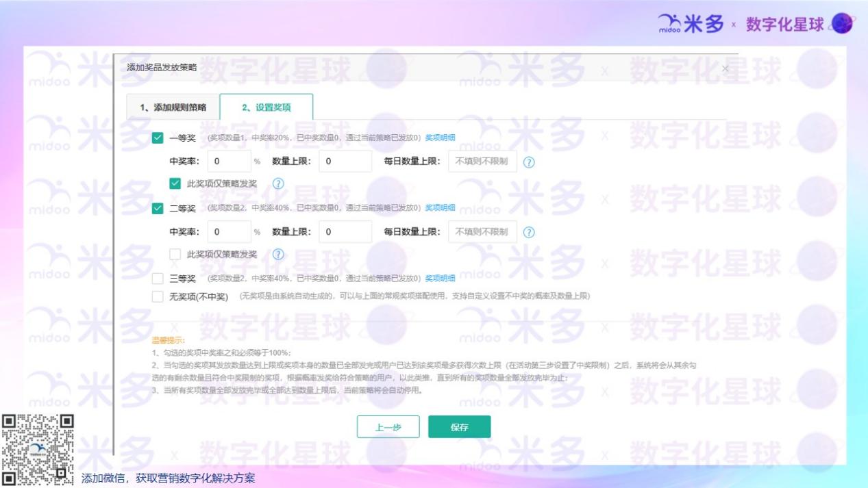Uncheck the 一等奖 checkbox
This screenshot has width=868, height=488.
pos(158,138)
